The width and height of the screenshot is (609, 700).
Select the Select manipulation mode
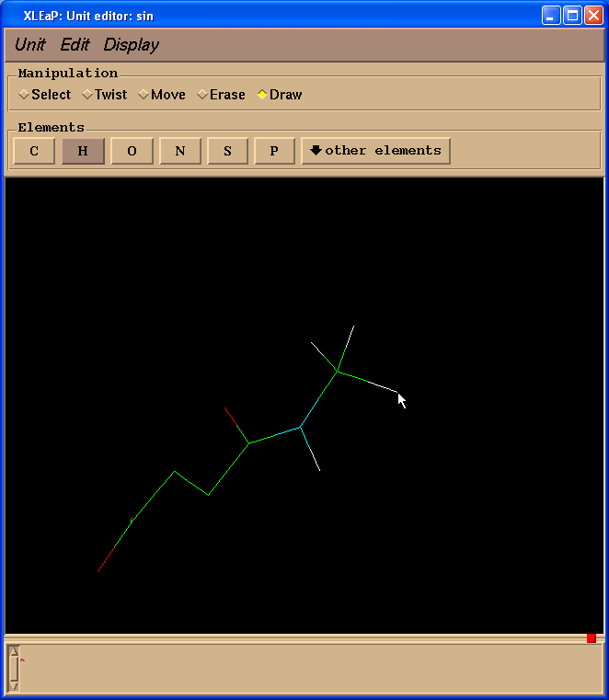(45, 95)
